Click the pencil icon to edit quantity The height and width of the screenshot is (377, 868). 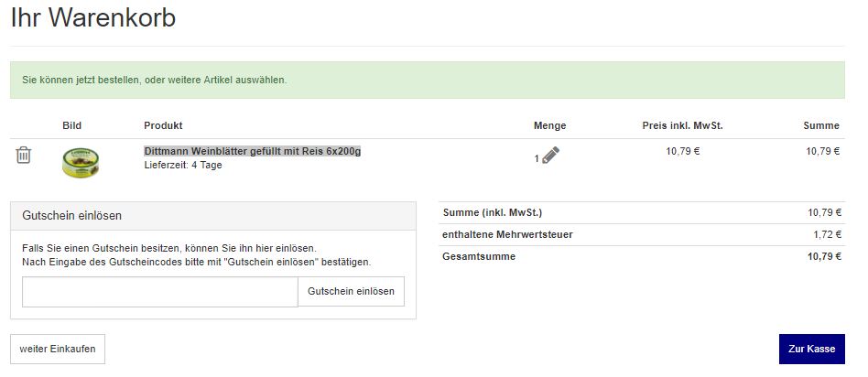point(550,155)
